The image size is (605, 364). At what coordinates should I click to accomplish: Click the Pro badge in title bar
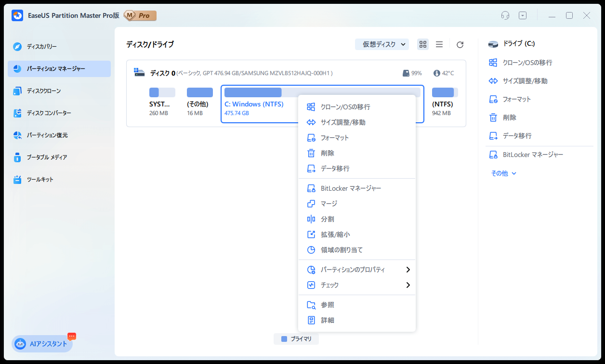pyautogui.click(x=140, y=15)
